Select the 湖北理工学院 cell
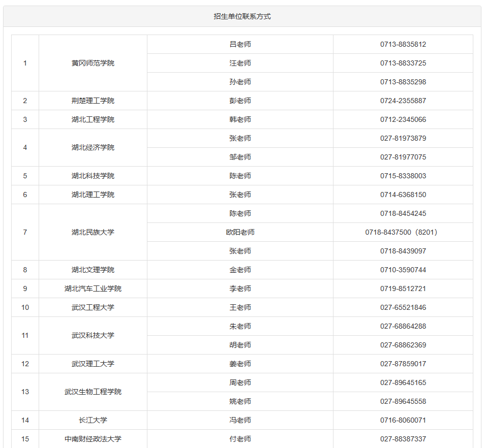The height and width of the screenshot is (448, 483). click(93, 195)
